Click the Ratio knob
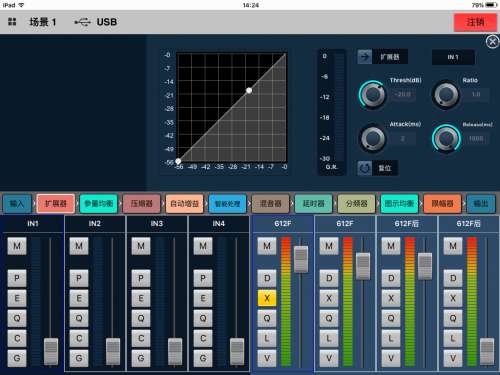The height and width of the screenshot is (375, 500). pos(446,95)
